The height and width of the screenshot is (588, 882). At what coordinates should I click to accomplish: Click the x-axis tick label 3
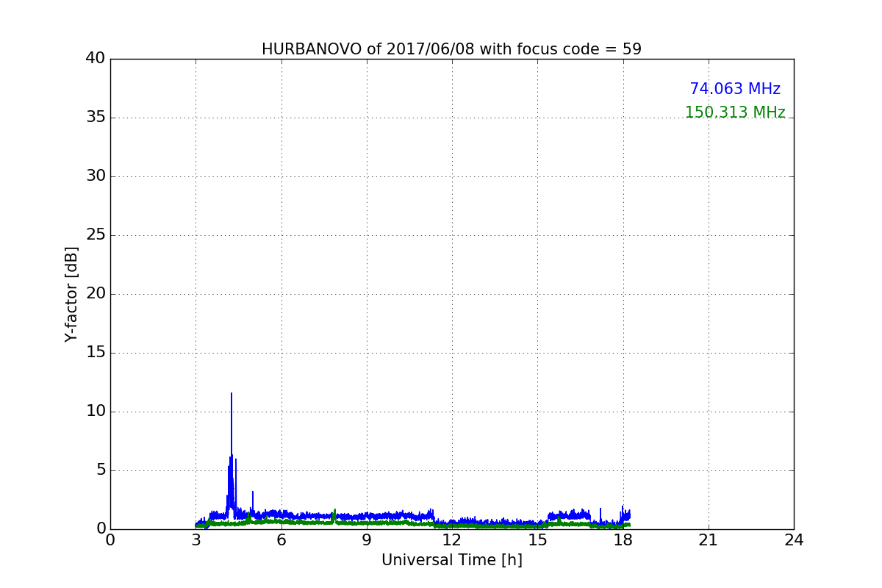pyautogui.click(x=196, y=540)
